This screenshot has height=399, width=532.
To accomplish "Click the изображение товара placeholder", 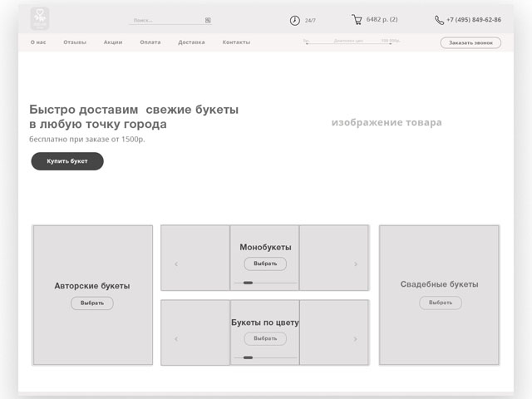I will (x=387, y=122).
